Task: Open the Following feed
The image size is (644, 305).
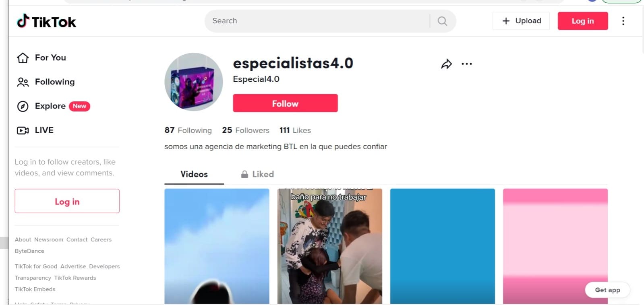Action: tap(46, 82)
